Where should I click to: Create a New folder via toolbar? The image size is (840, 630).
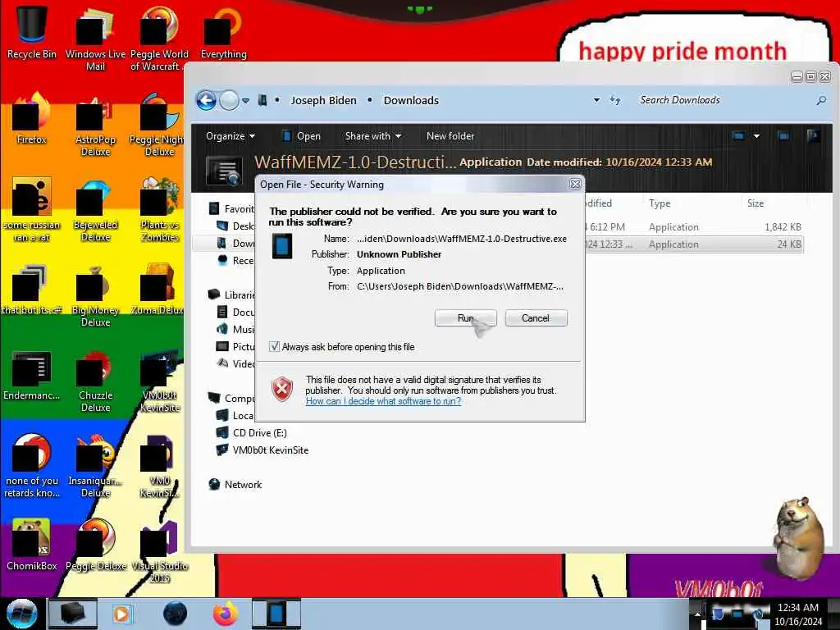pos(450,136)
